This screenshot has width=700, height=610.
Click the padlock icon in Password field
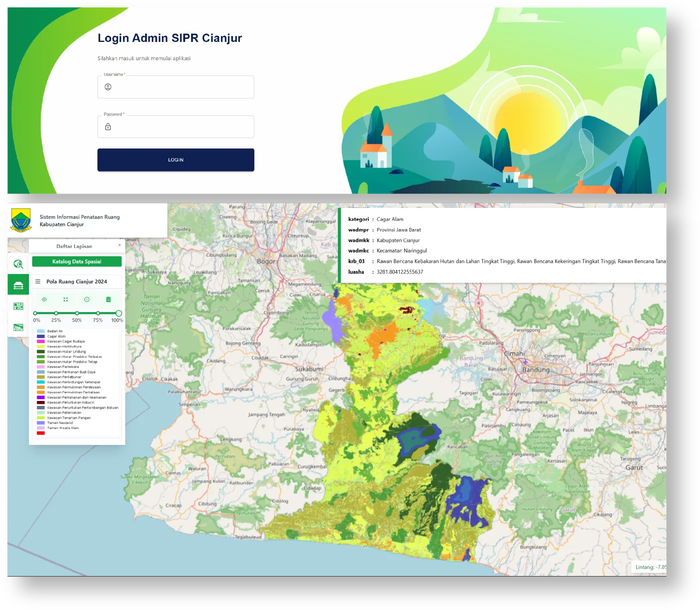[108, 127]
